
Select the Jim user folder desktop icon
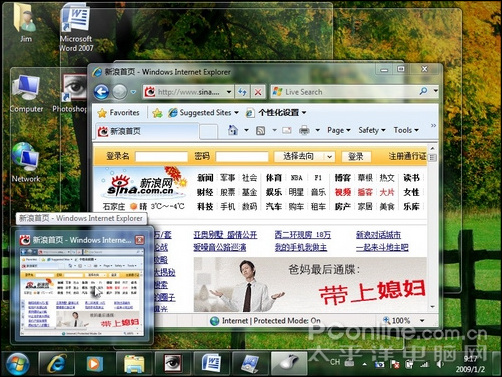pyautogui.click(x=26, y=23)
